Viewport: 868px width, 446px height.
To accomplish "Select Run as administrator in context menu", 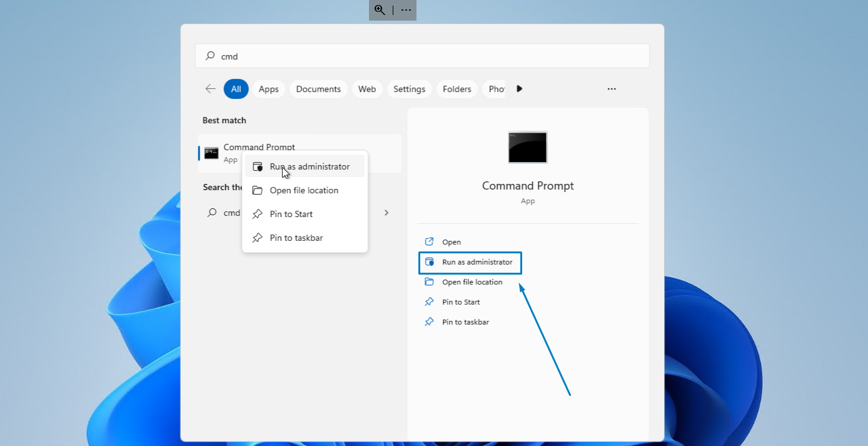I will click(x=309, y=166).
